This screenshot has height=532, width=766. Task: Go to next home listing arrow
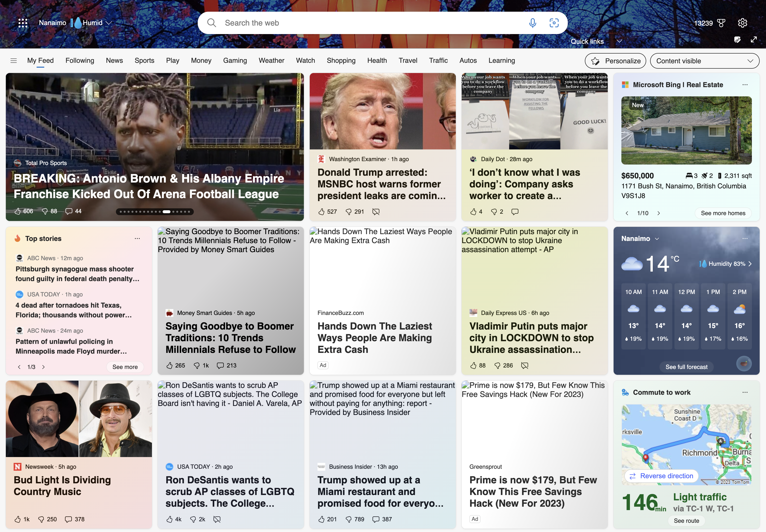coord(659,213)
